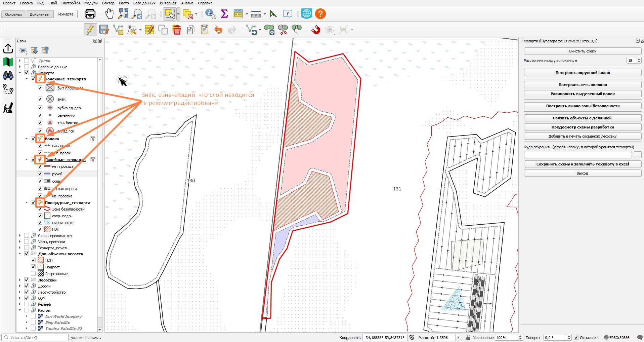Select the Measure ruler tool
This screenshot has width=644, height=342.
pyautogui.click(x=256, y=14)
